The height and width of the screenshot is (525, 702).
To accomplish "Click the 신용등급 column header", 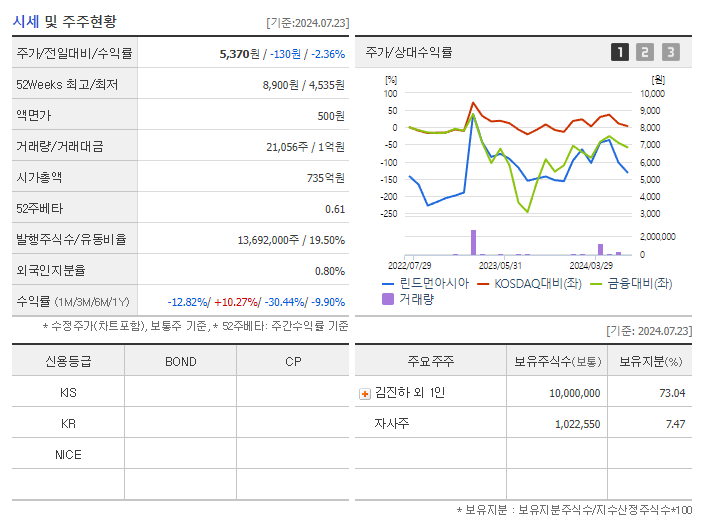I will pos(68,361).
